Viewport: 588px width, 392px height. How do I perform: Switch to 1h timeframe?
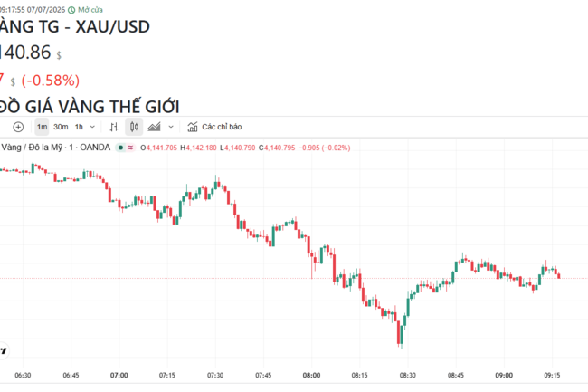(79, 127)
